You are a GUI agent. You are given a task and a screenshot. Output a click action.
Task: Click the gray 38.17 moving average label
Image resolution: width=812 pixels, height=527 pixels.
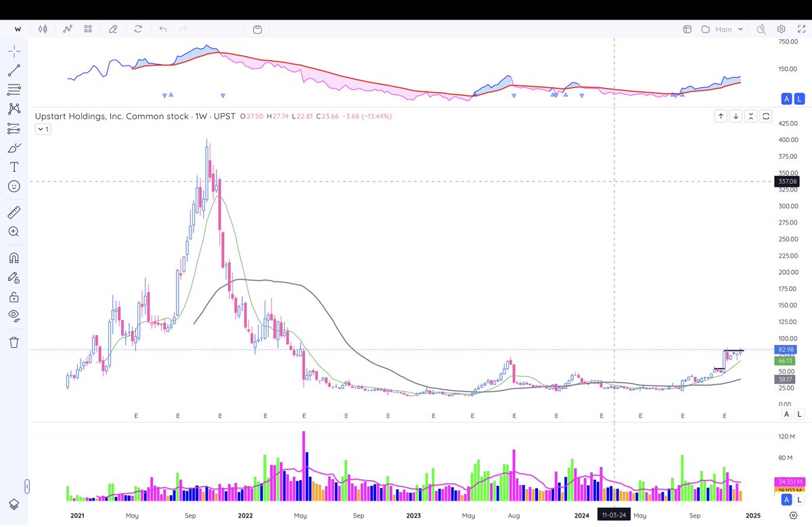coord(786,380)
